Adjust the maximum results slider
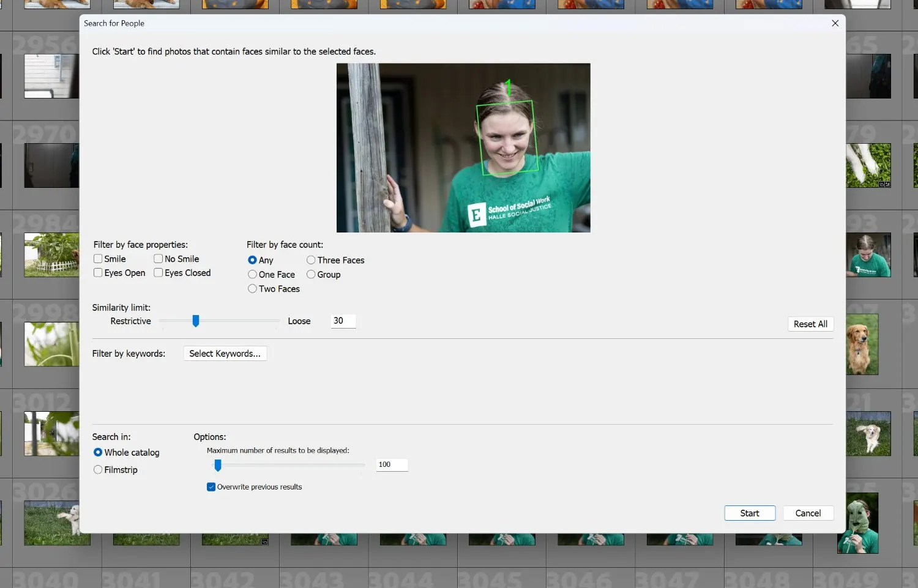Screen dimensions: 918x588 (218, 465)
